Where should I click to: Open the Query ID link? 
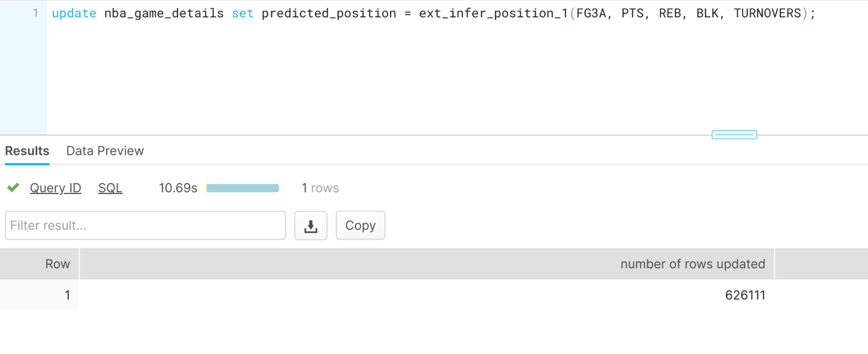click(x=56, y=188)
